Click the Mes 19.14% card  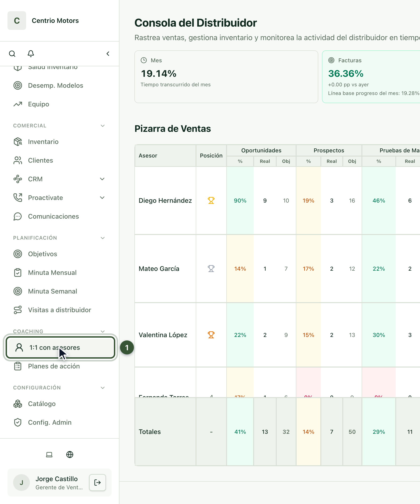(226, 77)
